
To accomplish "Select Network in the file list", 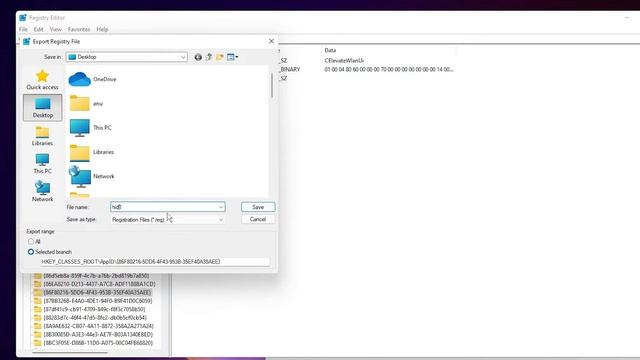I will point(92,176).
